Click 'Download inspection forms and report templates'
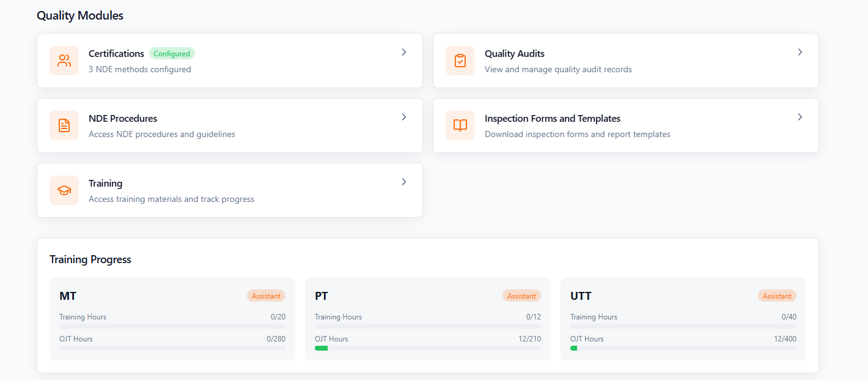 coord(578,134)
